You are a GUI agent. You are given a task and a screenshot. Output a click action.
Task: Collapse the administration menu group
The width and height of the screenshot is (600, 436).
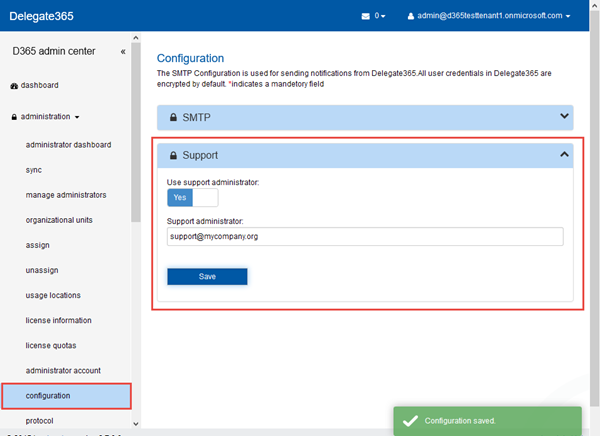[x=49, y=116]
